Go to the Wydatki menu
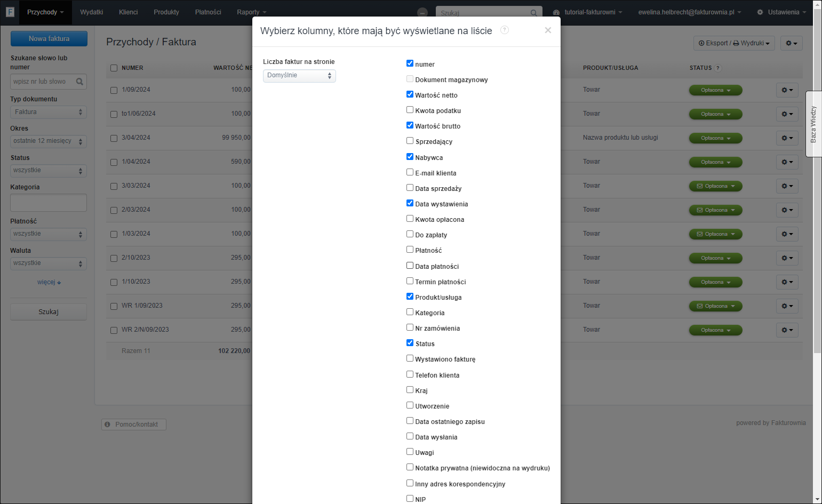822x504 pixels. click(91, 12)
